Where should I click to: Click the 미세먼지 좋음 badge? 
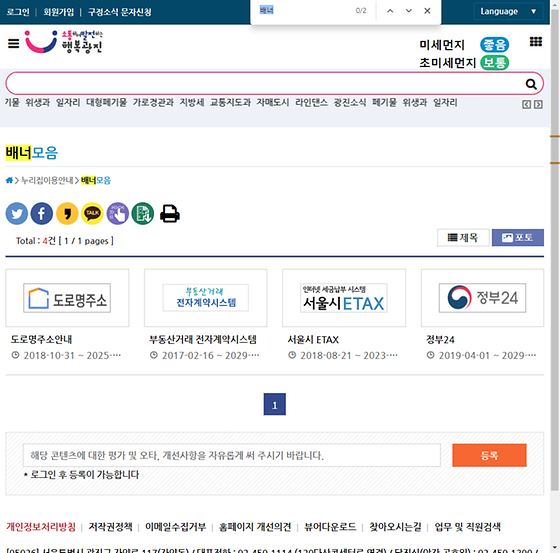point(494,45)
